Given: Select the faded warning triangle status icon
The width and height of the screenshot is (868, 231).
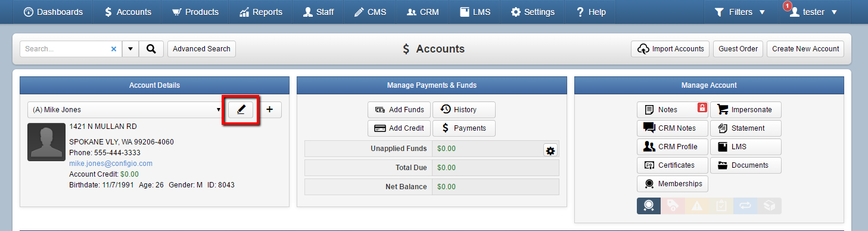Looking at the screenshot, I should coord(697,206).
